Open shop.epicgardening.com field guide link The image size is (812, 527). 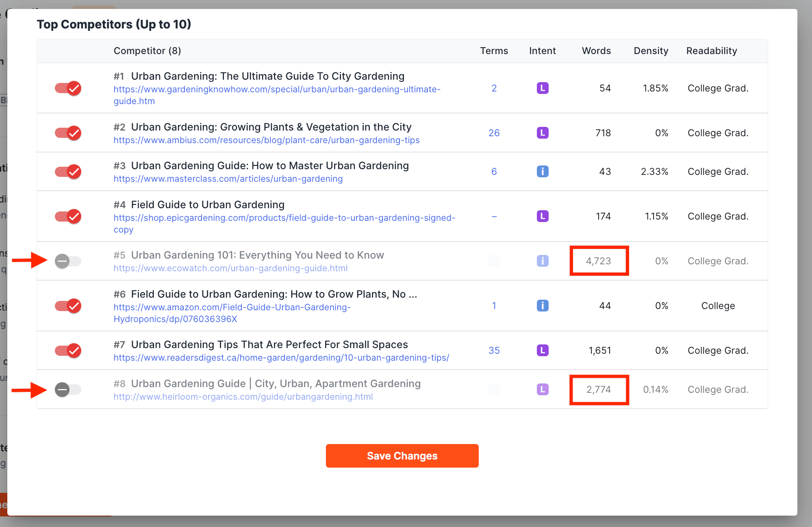coord(284,224)
